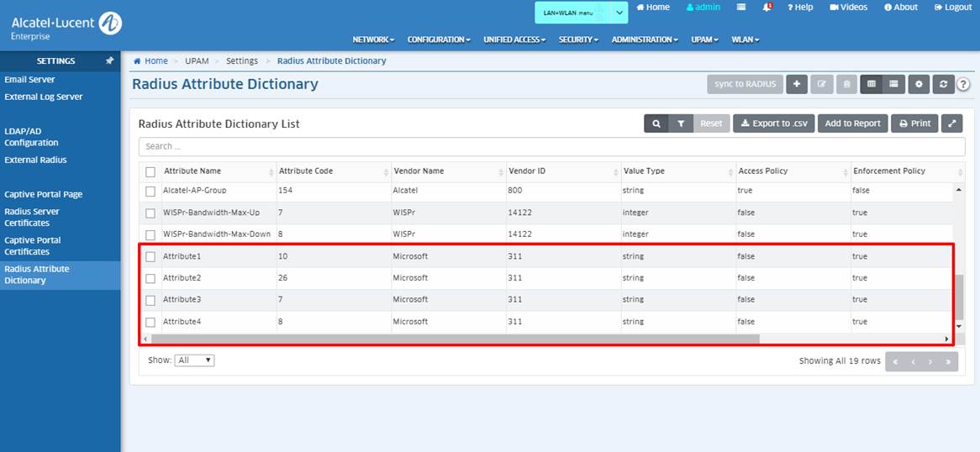
Task: Expand the UPAM navigation menu
Action: (x=704, y=39)
